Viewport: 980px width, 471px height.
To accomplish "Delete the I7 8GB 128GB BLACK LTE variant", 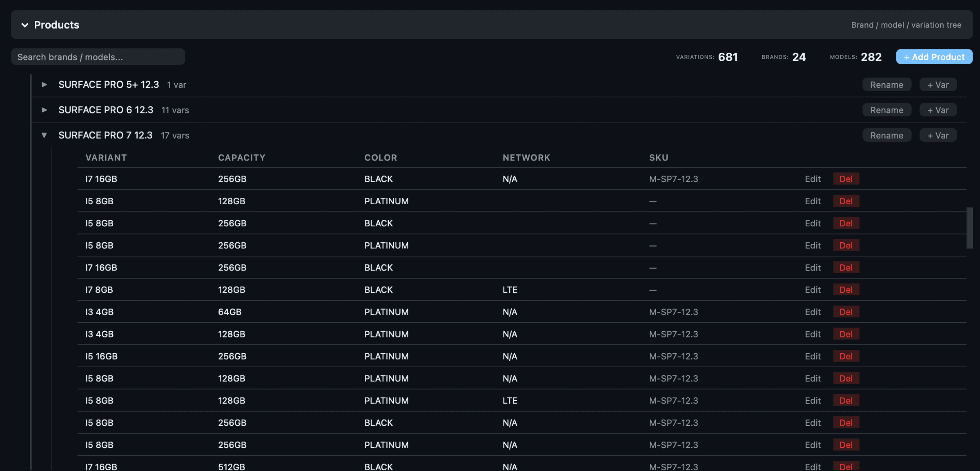I will (x=846, y=290).
